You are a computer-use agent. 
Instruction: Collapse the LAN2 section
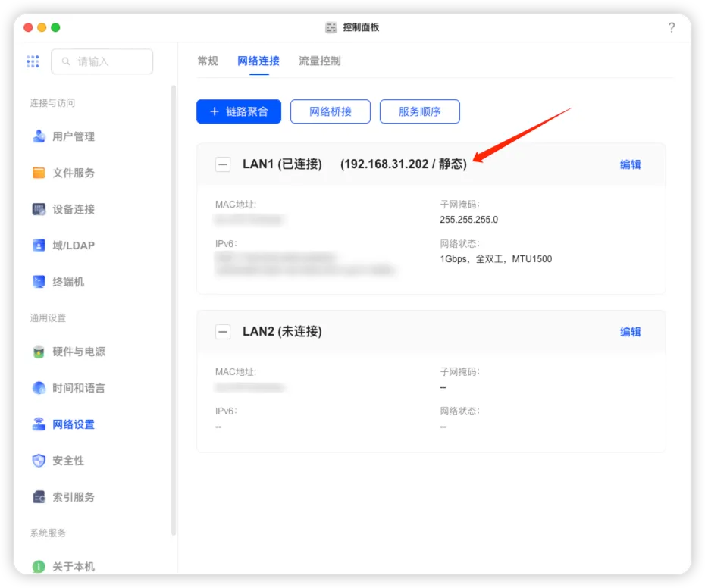tap(223, 332)
